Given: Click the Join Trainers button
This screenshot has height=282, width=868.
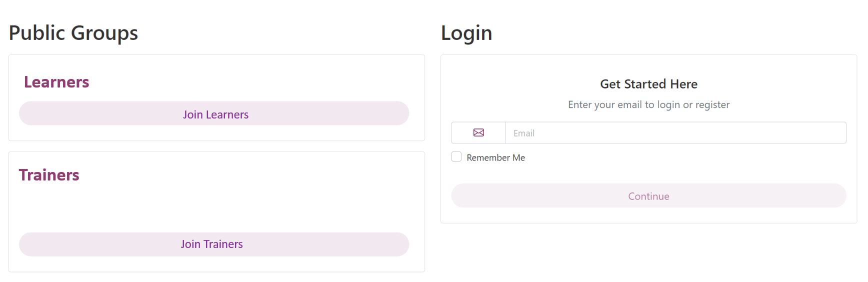Looking at the screenshot, I should [x=214, y=244].
